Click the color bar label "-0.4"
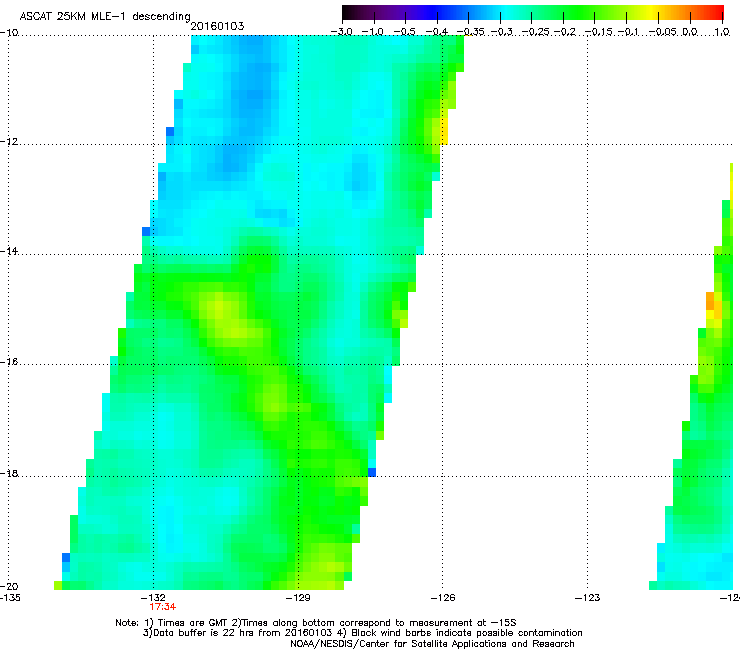 click(437, 32)
